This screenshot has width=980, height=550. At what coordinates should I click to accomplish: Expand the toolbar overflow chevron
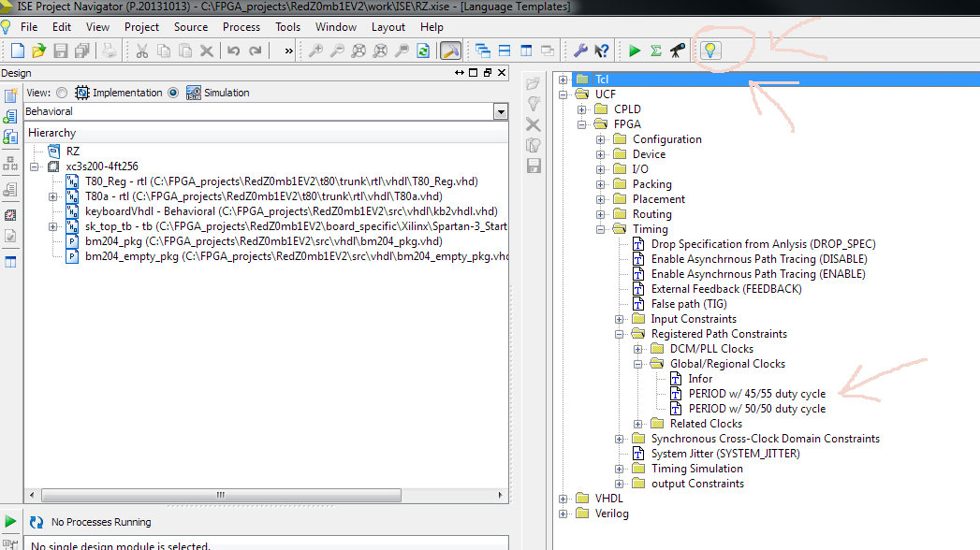[x=288, y=51]
